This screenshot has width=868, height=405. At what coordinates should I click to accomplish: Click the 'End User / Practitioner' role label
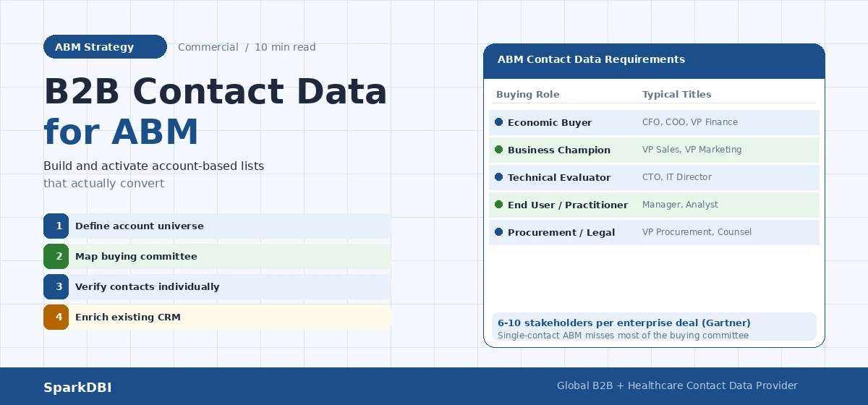click(568, 205)
